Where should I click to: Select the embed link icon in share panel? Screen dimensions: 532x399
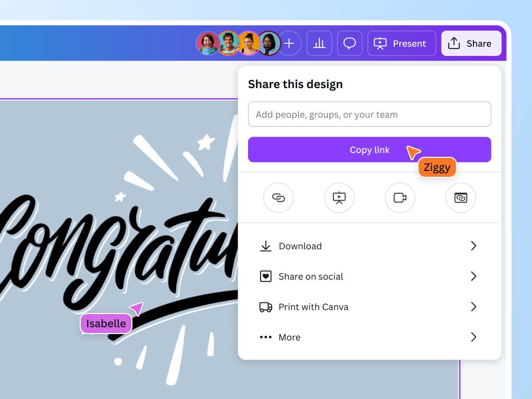point(460,197)
